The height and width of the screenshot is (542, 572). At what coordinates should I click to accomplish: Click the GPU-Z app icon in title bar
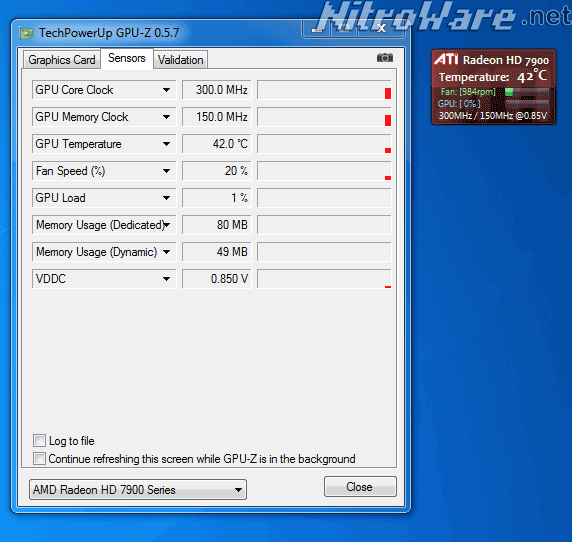(x=26, y=33)
